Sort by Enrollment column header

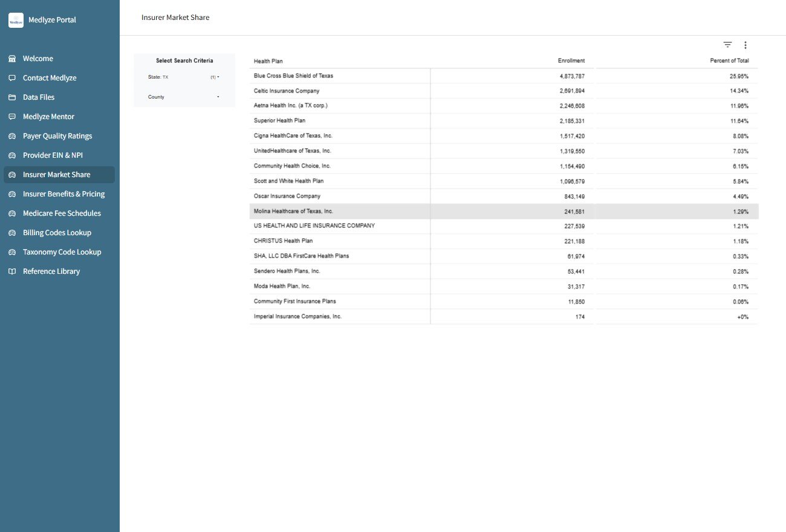tap(571, 61)
